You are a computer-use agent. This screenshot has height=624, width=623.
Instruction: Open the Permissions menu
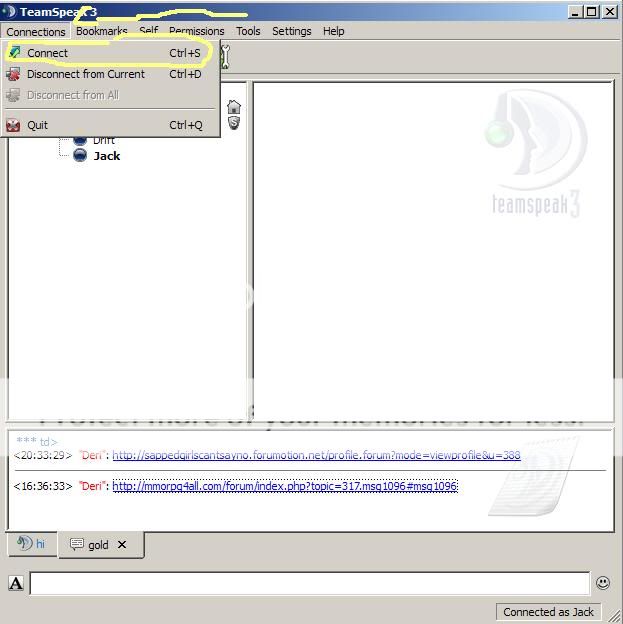(x=197, y=31)
